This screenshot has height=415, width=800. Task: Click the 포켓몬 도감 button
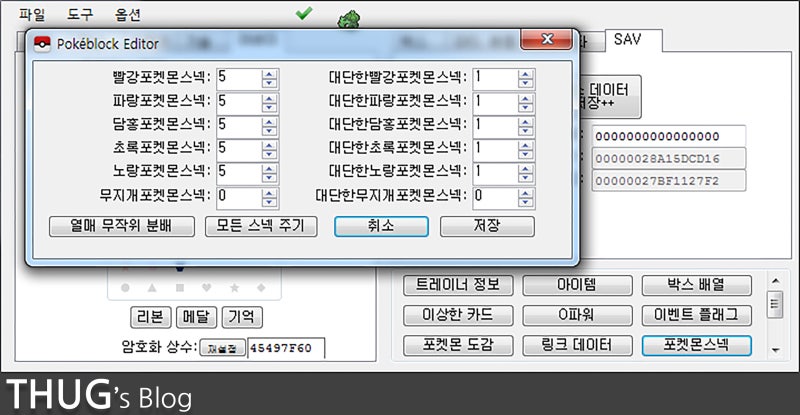tap(458, 346)
